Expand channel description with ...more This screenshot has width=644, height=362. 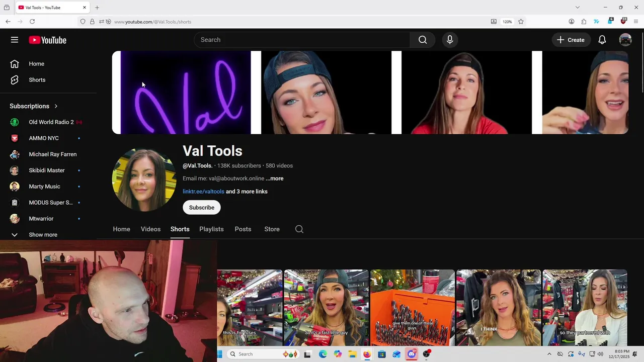click(275, 178)
